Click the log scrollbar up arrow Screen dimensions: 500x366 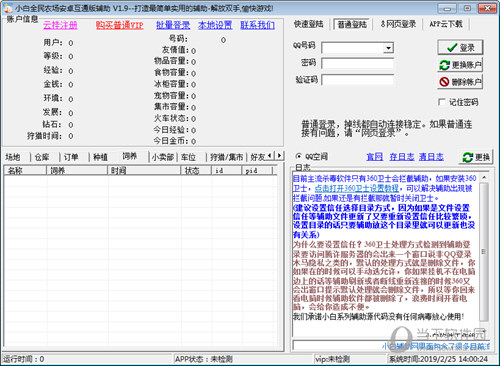[484, 178]
